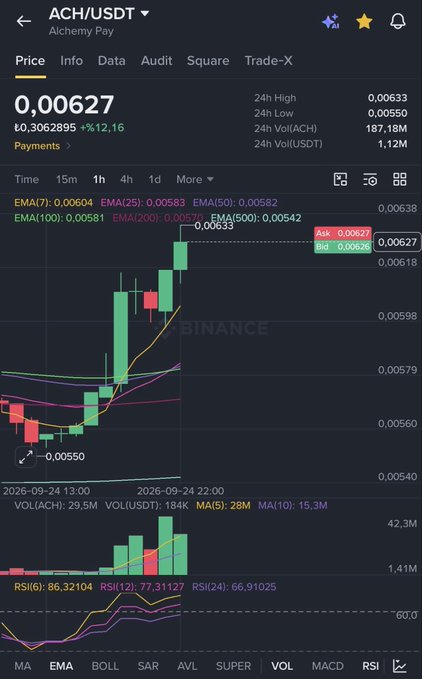Screen dimensions: 422x679
Task: Click the 24h Vol(ACH) value 187,18M
Action: coord(386,129)
